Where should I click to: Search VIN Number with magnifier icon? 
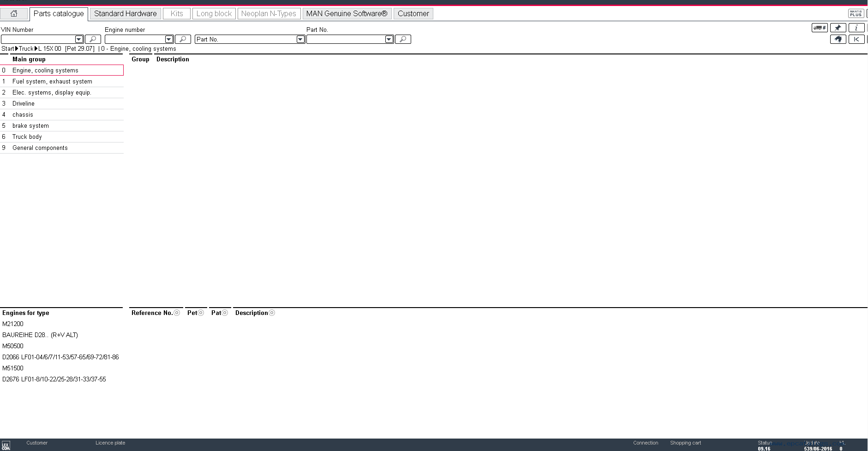pos(93,39)
